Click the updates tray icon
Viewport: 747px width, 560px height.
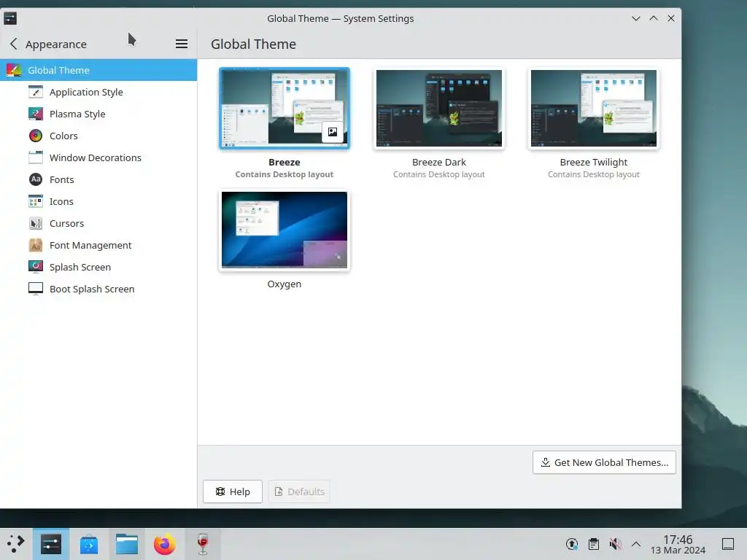click(572, 544)
